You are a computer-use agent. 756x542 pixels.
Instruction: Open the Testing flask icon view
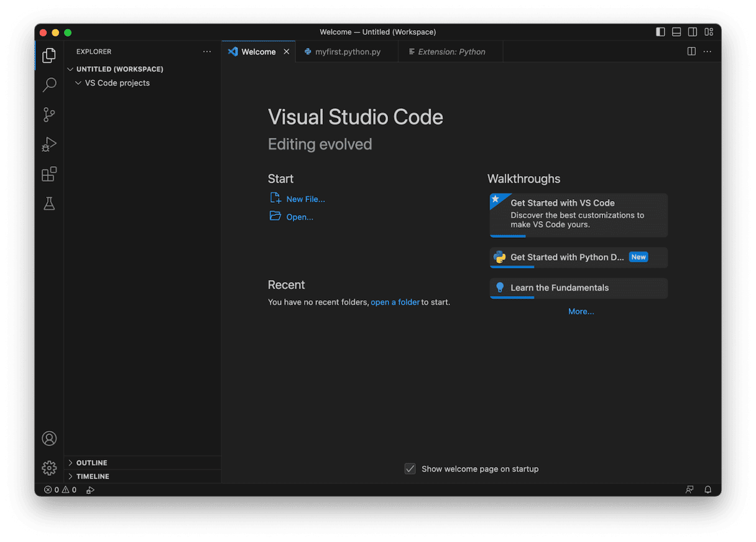point(49,203)
